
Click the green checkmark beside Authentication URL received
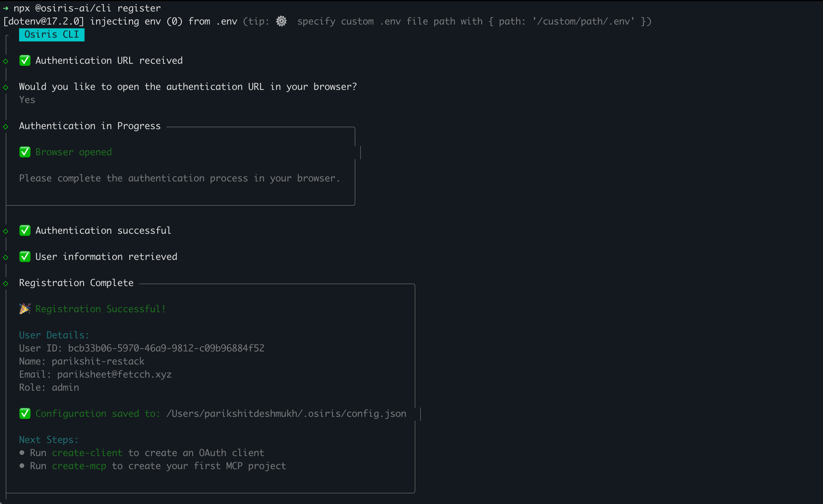pyautogui.click(x=25, y=60)
